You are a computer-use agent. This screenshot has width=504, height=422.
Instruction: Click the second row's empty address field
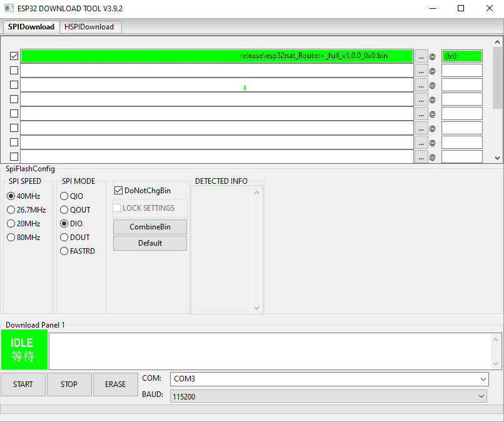462,71
